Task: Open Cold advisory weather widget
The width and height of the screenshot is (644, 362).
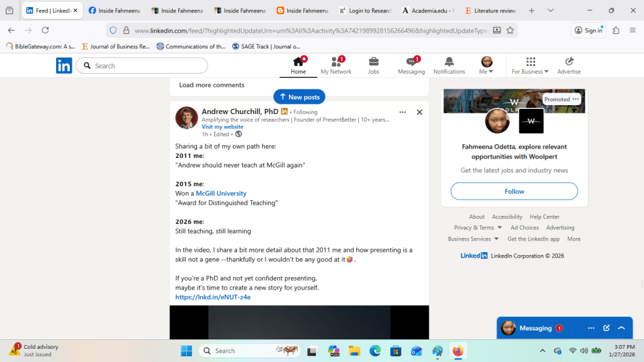Action: pos(35,351)
